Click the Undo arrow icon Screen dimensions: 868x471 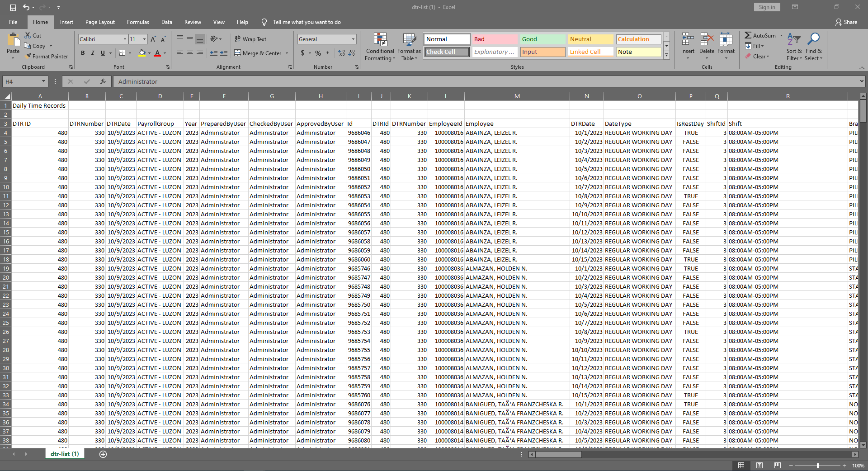(x=26, y=7)
